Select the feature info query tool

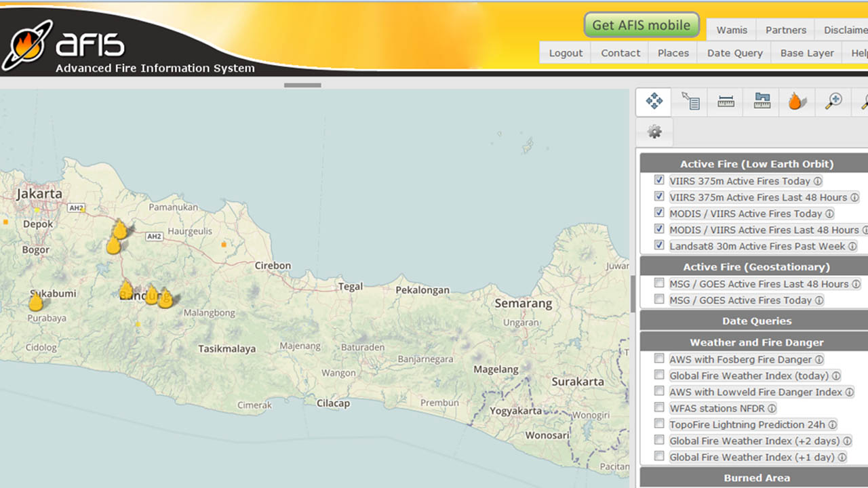click(690, 102)
